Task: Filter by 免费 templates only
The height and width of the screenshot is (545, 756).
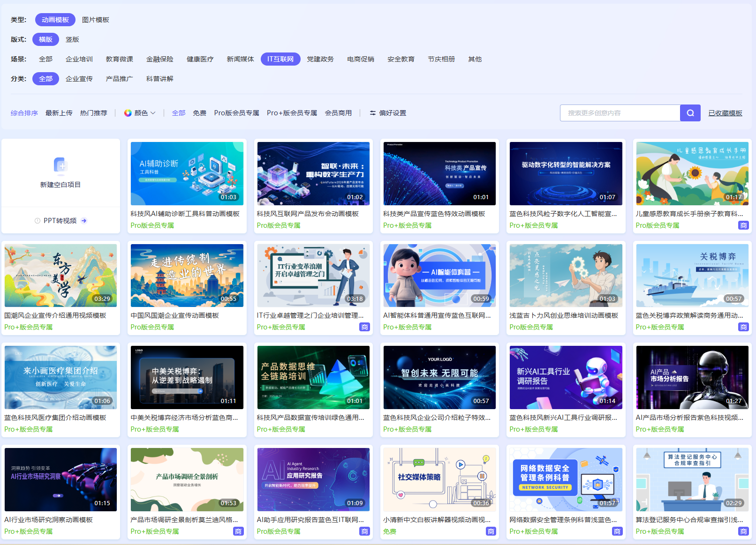Action: [x=199, y=113]
